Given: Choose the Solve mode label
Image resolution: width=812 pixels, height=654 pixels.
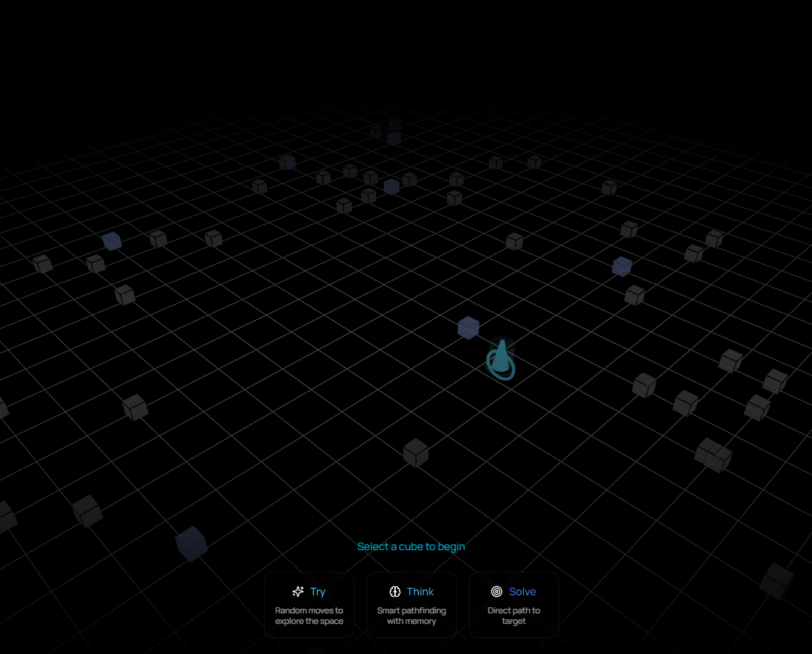Looking at the screenshot, I should click(x=522, y=592).
